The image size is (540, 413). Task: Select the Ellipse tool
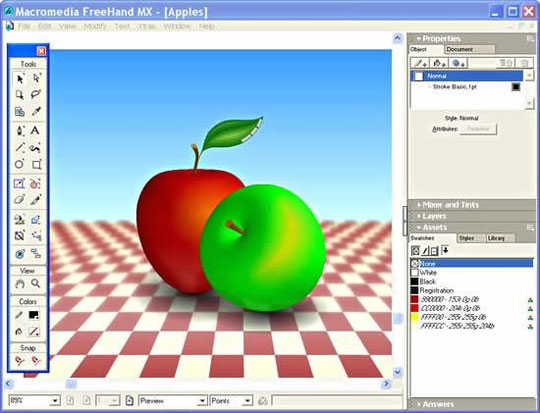tap(19, 164)
